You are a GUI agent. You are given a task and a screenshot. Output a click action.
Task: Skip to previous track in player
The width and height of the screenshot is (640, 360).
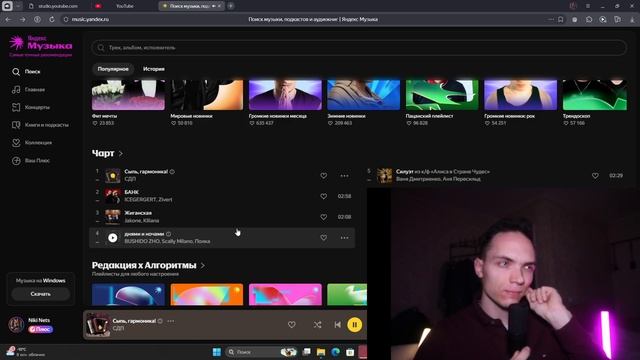pos(338,325)
